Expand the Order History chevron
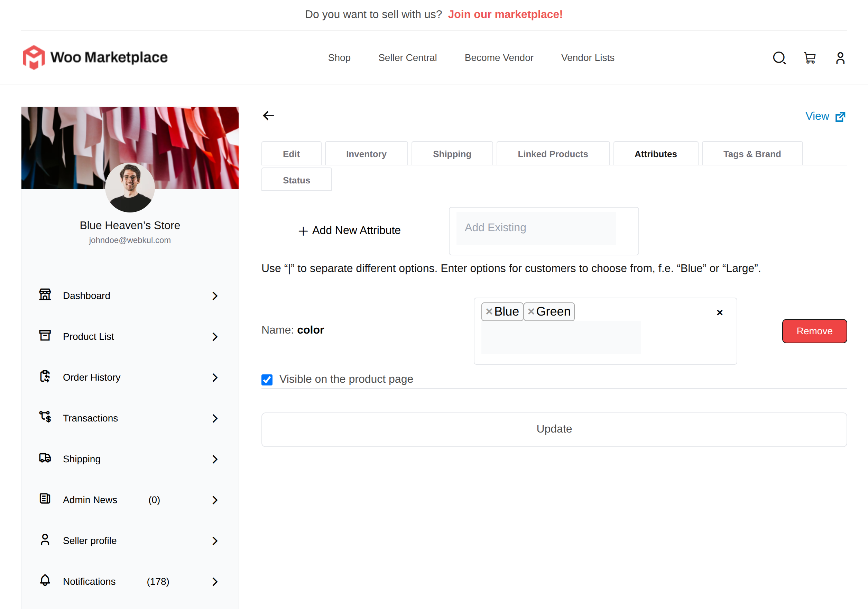868x609 pixels. coord(215,378)
